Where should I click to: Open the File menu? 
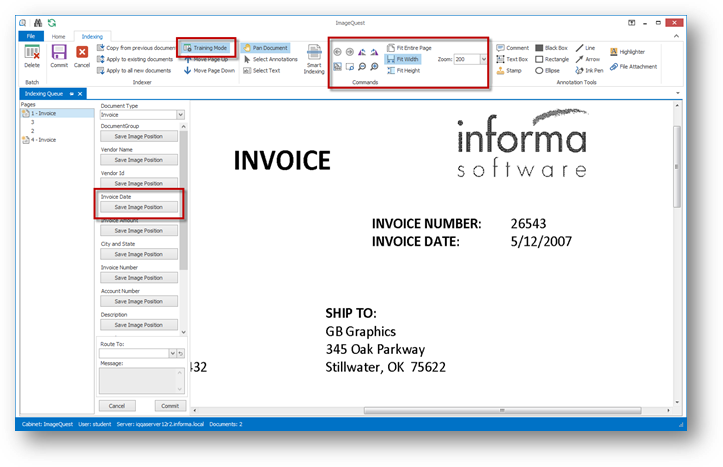31,36
